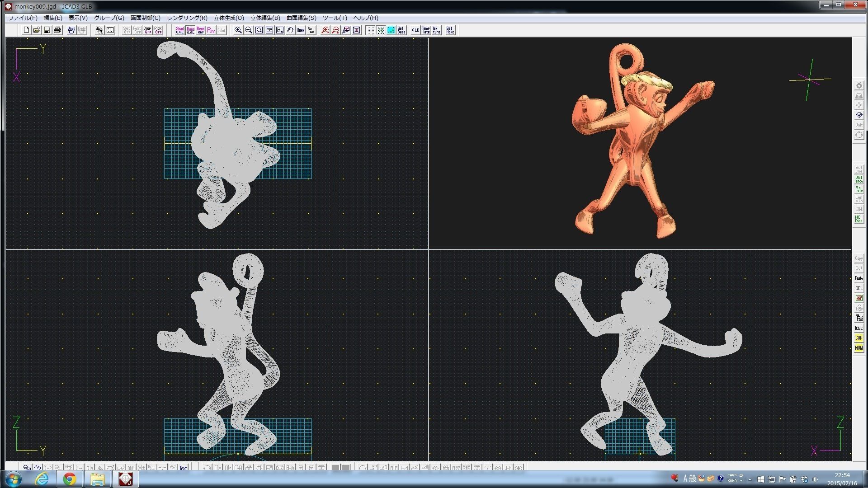Open the 表示(V) menu
This screenshot has height=488, width=868.
tap(78, 18)
